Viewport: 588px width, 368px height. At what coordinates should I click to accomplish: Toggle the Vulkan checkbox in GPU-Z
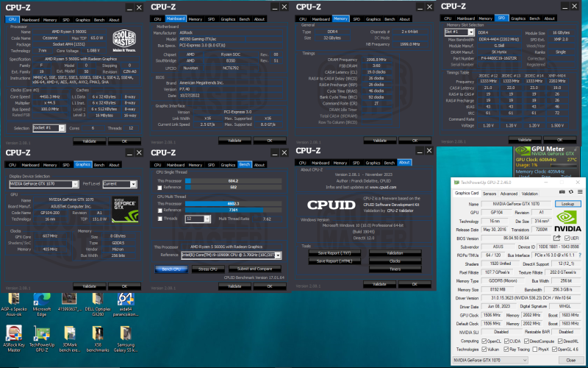tap(484, 349)
